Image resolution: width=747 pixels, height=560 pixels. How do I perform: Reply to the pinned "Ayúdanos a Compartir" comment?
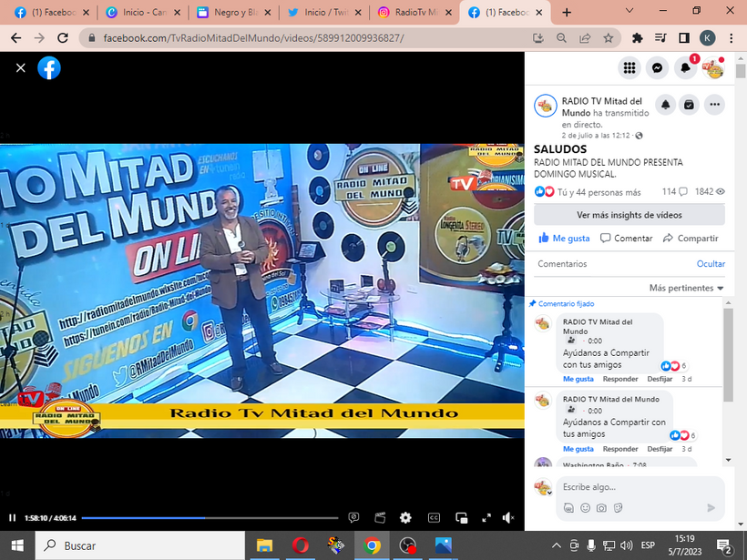pos(620,379)
